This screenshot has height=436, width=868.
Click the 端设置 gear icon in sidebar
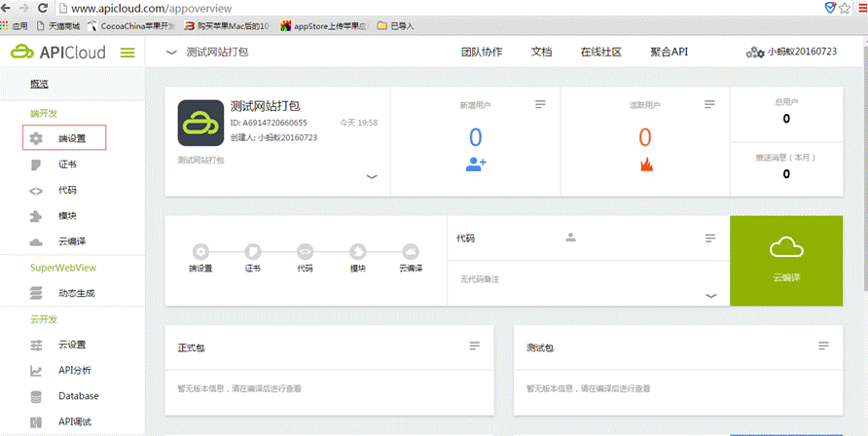pyautogui.click(x=36, y=139)
